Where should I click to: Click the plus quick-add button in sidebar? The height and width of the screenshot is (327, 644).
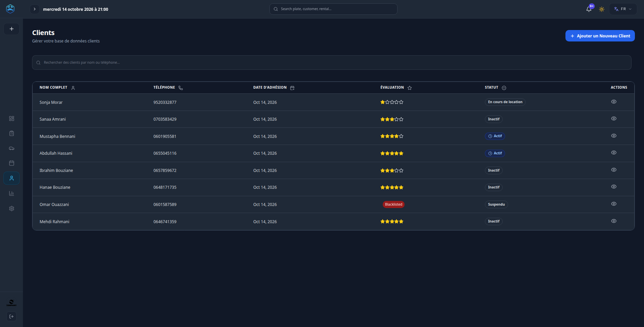[11, 29]
